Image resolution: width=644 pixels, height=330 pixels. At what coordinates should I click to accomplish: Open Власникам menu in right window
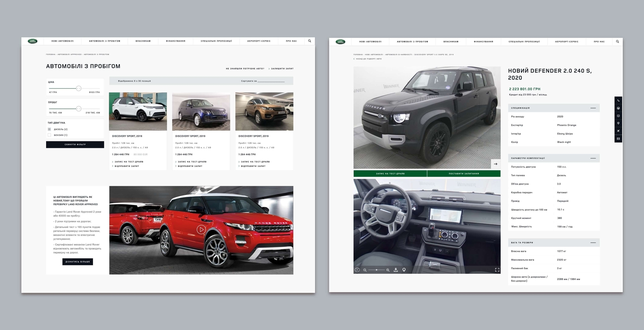click(x=451, y=42)
